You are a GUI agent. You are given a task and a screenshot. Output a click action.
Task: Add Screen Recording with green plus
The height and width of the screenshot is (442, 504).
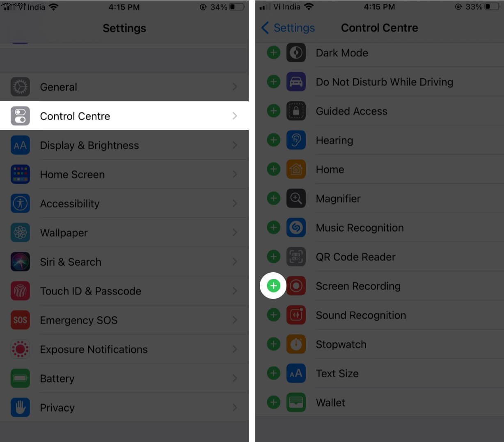[273, 286]
